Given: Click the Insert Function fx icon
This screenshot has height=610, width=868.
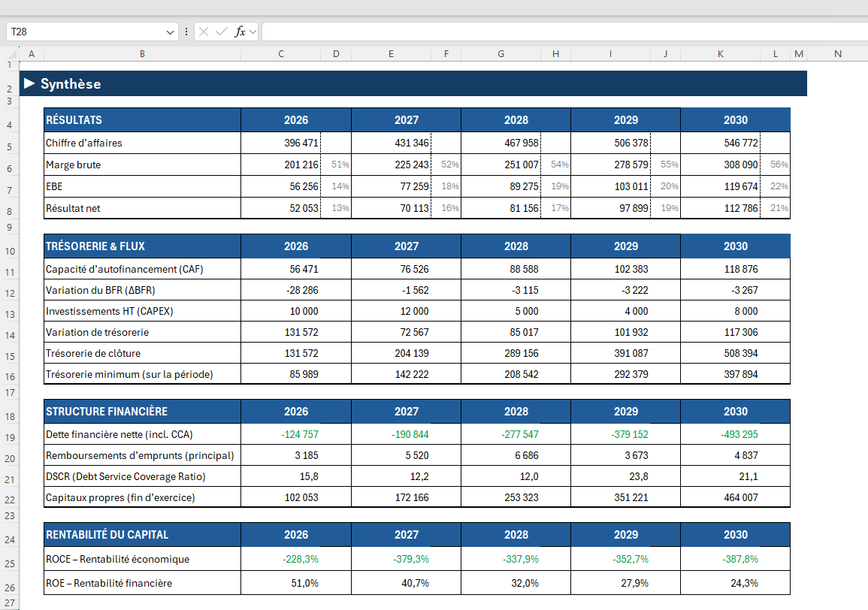Looking at the screenshot, I should (240, 32).
